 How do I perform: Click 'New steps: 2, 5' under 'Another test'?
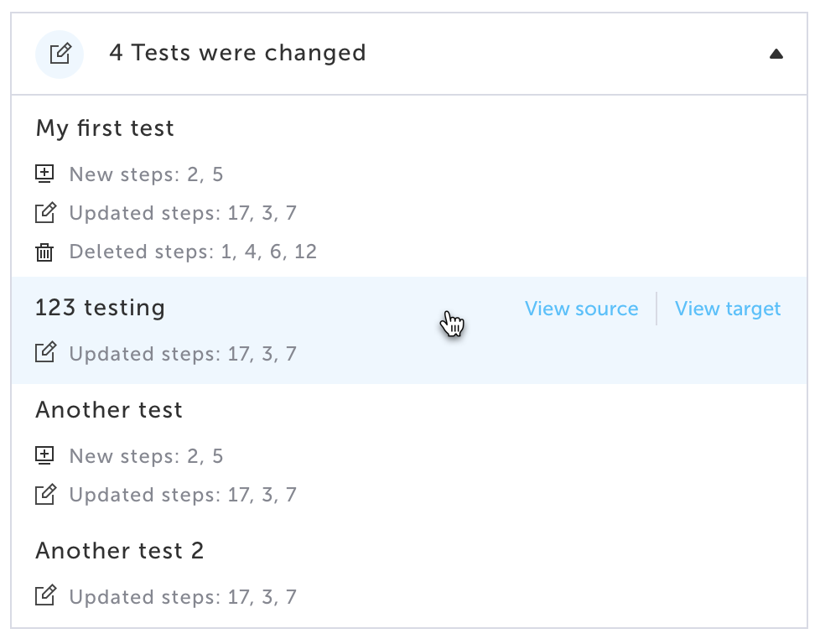pyautogui.click(x=146, y=456)
